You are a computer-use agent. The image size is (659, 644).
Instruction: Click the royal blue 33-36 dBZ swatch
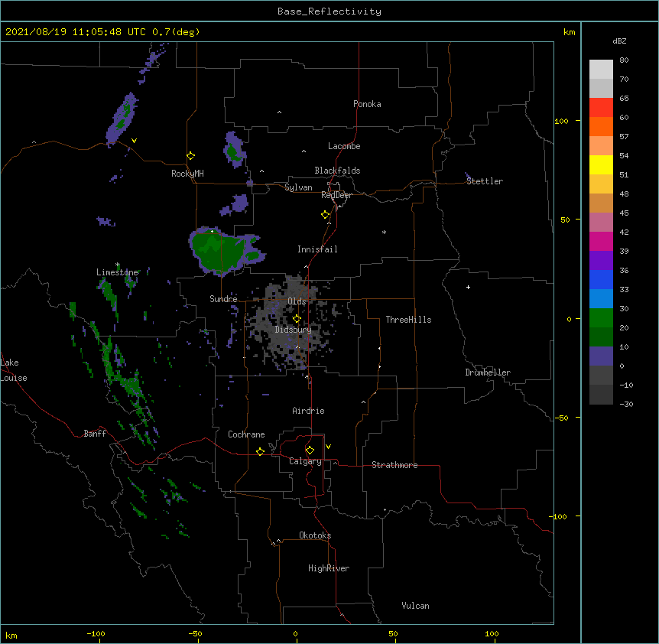tap(601, 279)
